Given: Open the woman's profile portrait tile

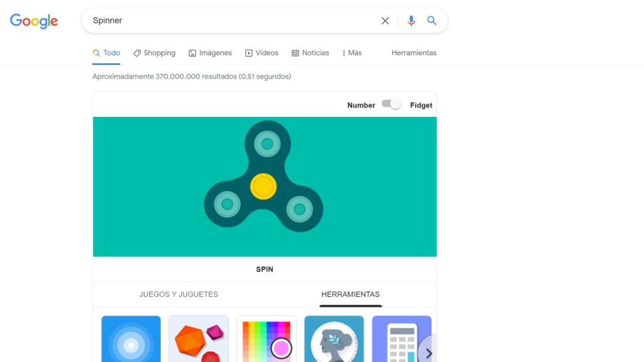Looking at the screenshot, I should click(334, 339).
